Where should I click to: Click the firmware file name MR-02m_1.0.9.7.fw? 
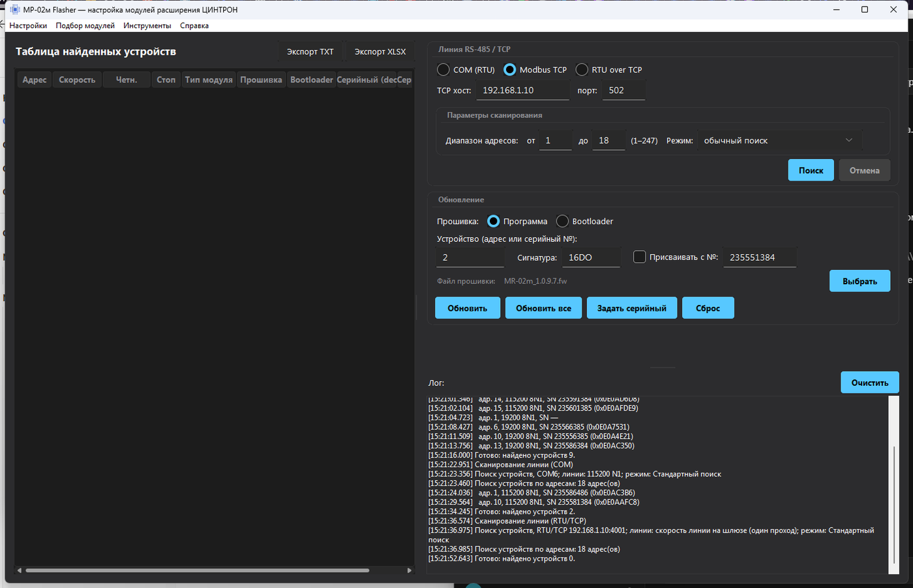click(535, 281)
